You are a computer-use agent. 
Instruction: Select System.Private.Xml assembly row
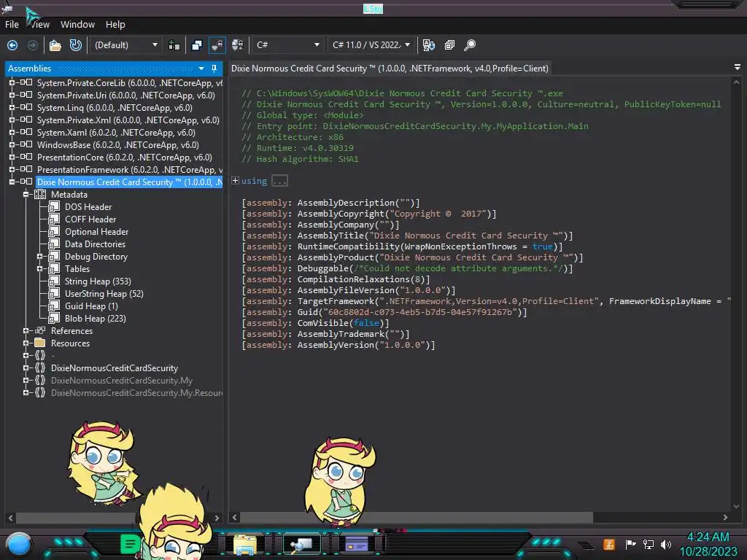click(128, 120)
